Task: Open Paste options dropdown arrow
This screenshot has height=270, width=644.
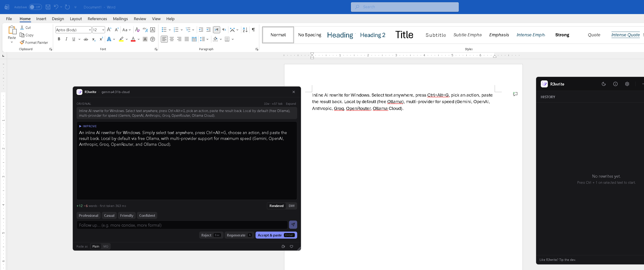Action: tap(12, 42)
